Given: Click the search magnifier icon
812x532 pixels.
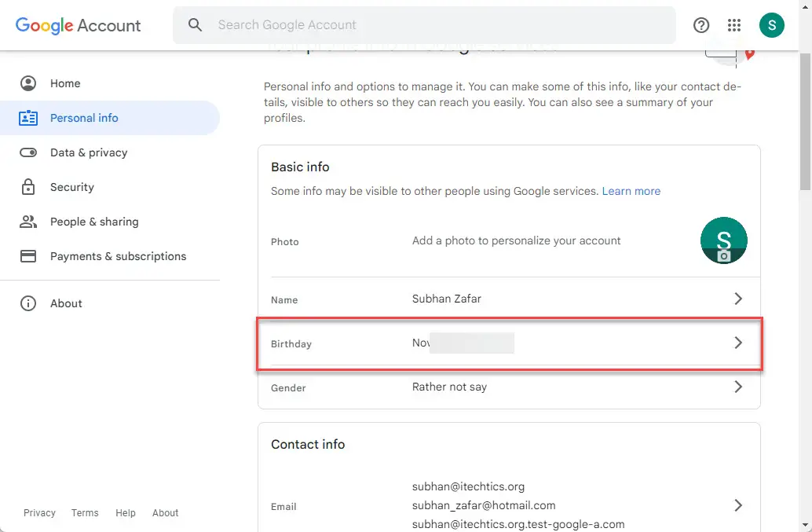Looking at the screenshot, I should coord(196,25).
